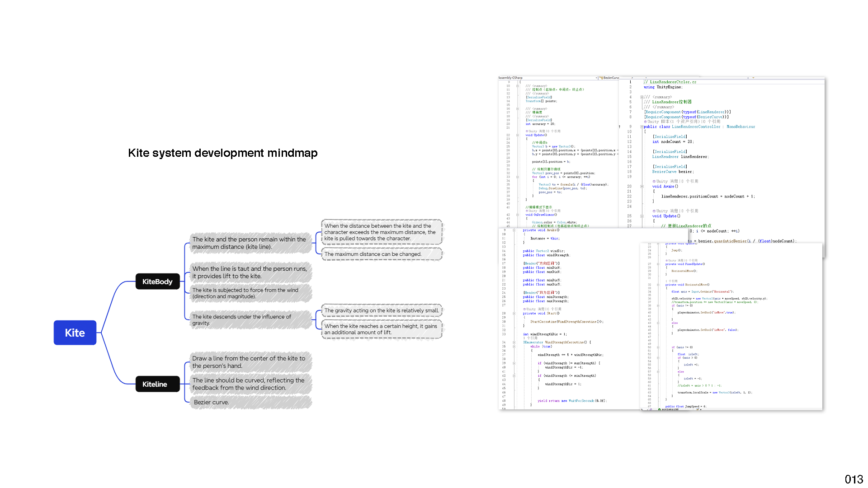
Task: Select the blue Kite root node
Action: point(75,333)
